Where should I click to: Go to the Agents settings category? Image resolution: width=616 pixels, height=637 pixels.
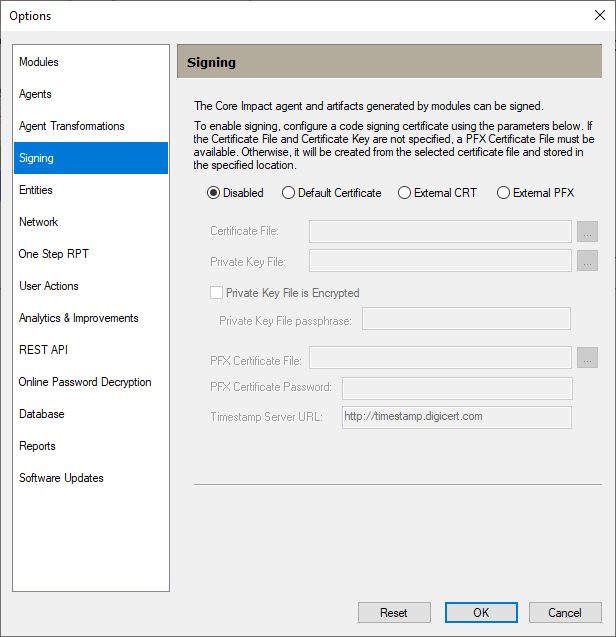[x=35, y=94]
